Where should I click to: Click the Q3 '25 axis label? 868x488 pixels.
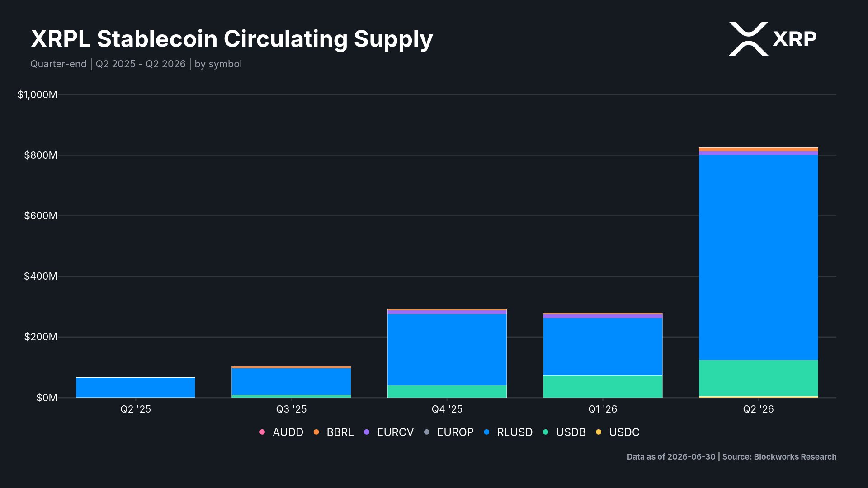click(x=291, y=409)
